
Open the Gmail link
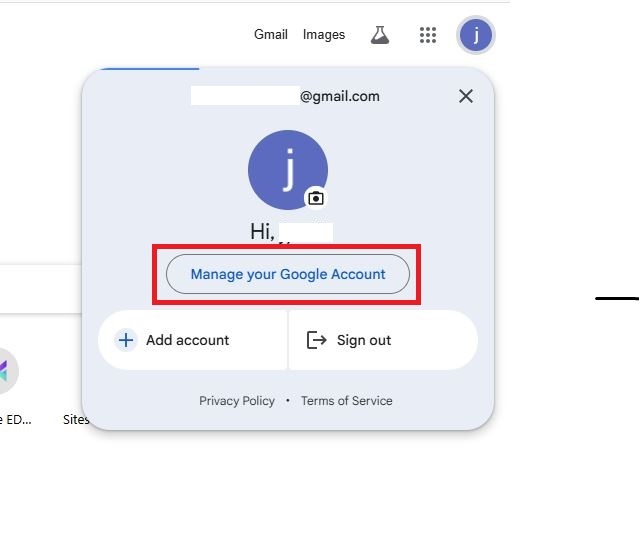(x=271, y=35)
